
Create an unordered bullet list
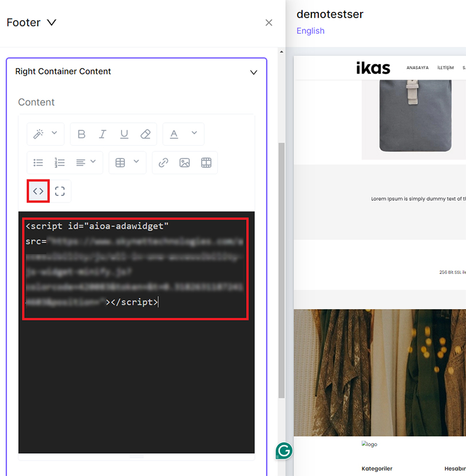38,163
